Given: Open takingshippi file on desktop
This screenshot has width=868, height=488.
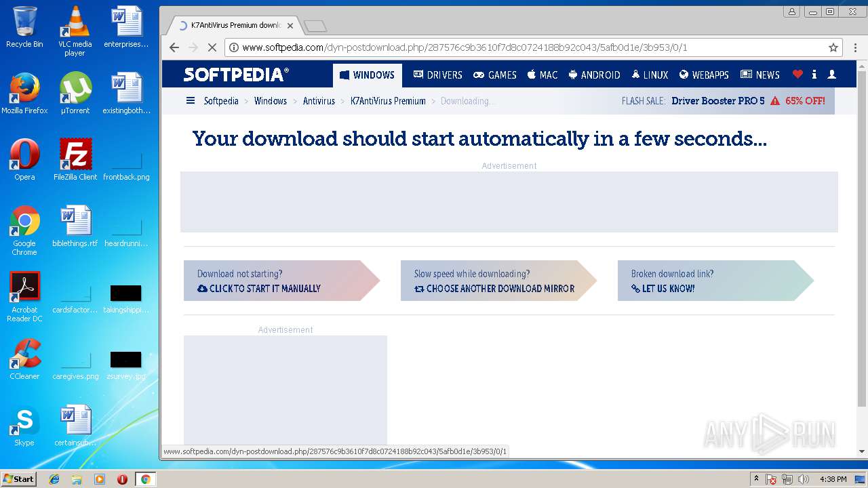Looking at the screenshot, I should (126, 300).
